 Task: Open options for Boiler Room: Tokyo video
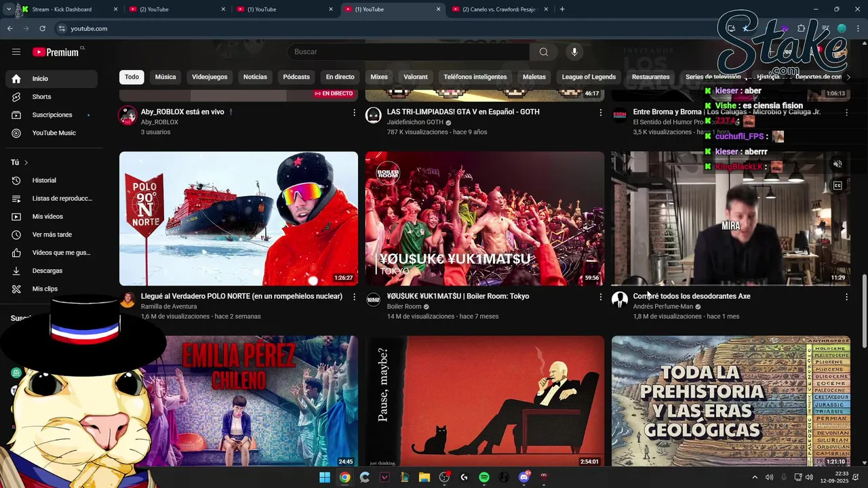tap(600, 297)
